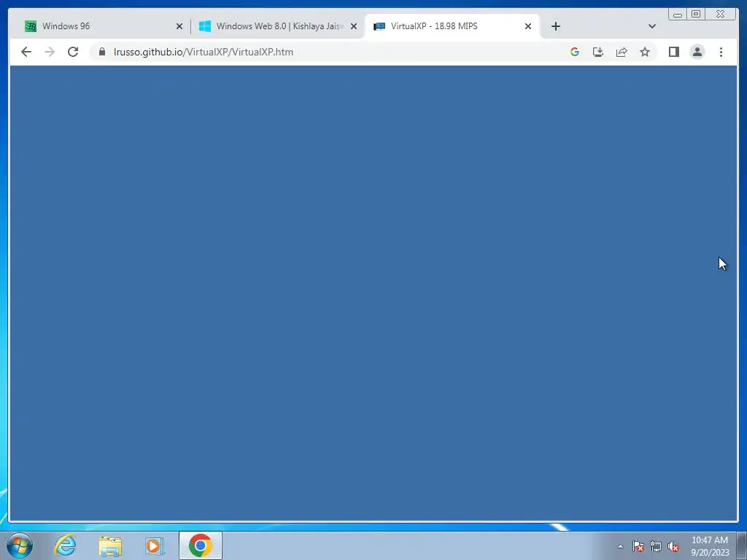The height and width of the screenshot is (560, 747).
Task: Open the Windows Start menu
Action: point(20,545)
